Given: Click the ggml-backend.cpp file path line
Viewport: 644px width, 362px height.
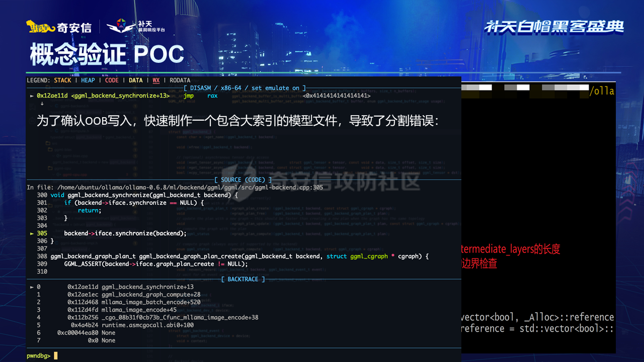Looking at the screenshot, I should tap(175, 188).
